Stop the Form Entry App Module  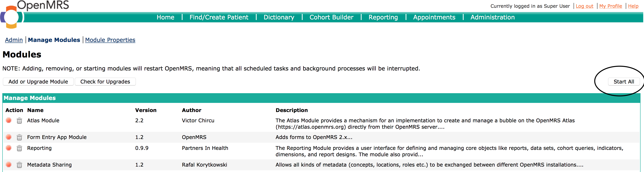click(x=9, y=137)
